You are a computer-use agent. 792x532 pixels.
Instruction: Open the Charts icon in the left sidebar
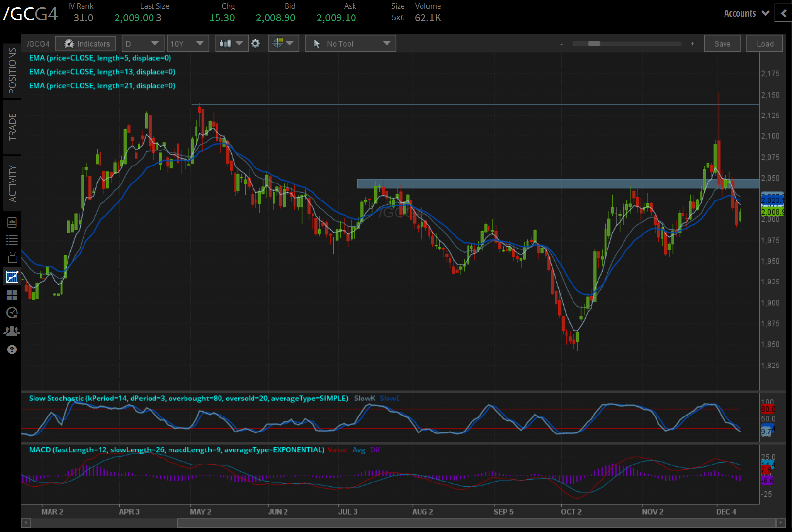[x=12, y=276]
